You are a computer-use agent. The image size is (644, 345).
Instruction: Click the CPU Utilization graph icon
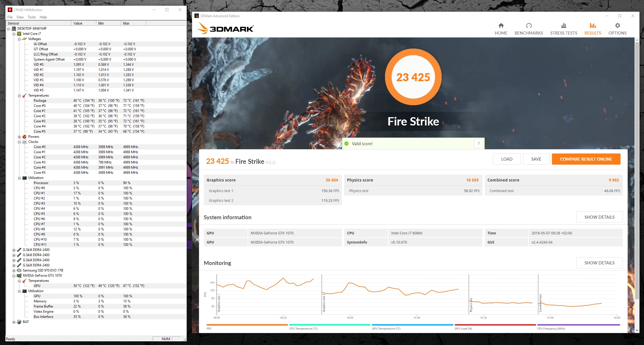tap(25, 178)
